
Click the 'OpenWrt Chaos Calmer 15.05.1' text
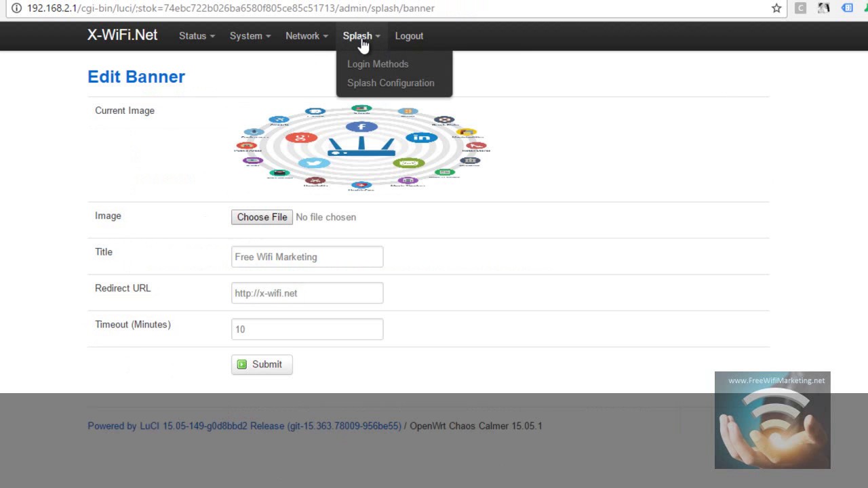pyautogui.click(x=476, y=426)
